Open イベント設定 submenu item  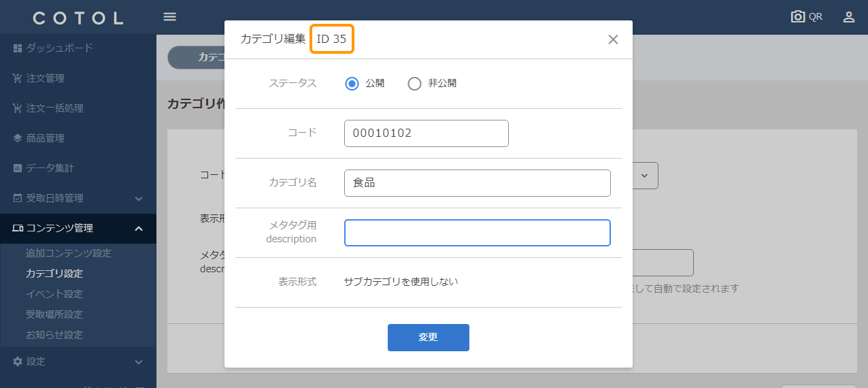54,294
